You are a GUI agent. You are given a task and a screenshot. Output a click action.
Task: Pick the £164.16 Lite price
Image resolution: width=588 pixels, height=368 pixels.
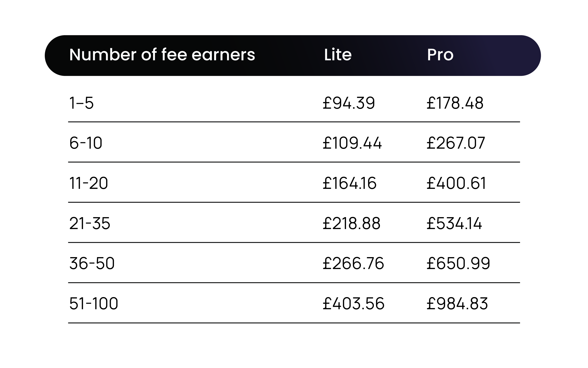tap(349, 183)
